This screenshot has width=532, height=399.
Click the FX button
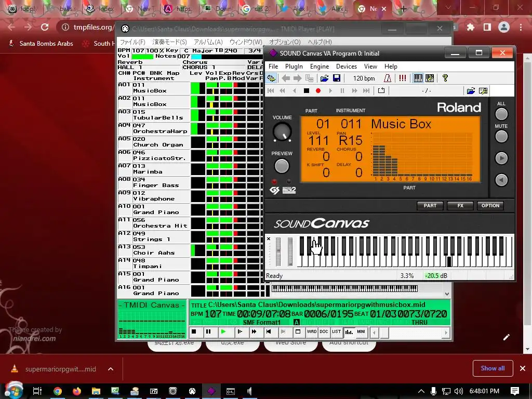[x=460, y=206]
